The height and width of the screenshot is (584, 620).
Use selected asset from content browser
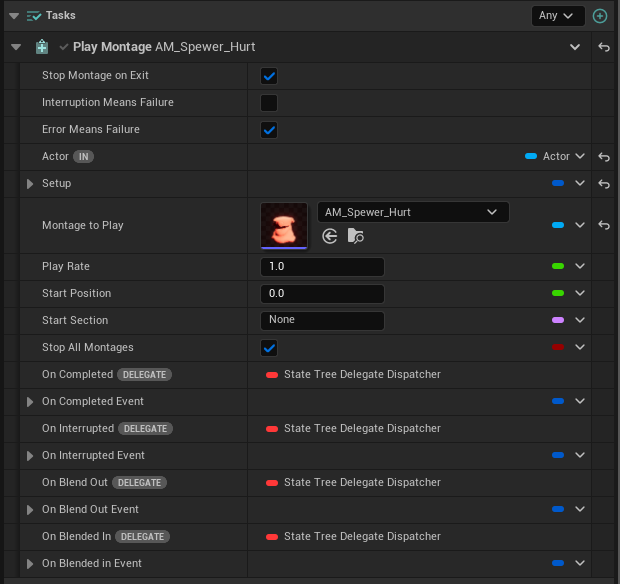(330, 236)
